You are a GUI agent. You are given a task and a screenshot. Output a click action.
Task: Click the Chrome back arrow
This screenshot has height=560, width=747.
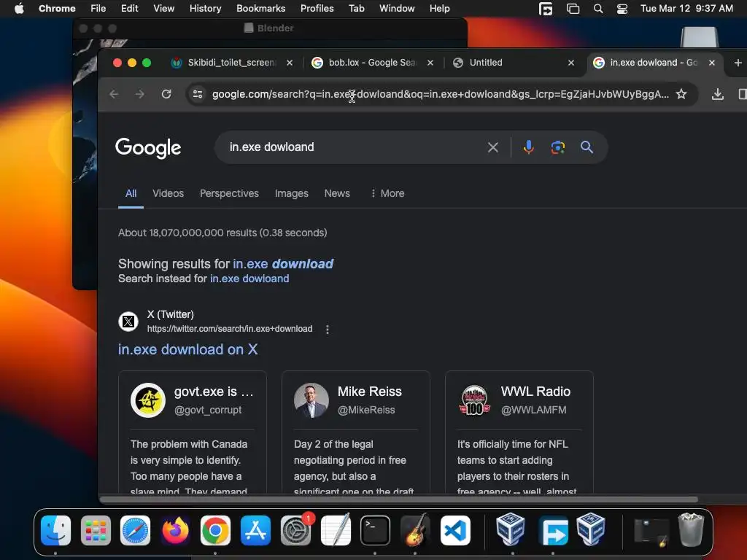click(x=114, y=94)
